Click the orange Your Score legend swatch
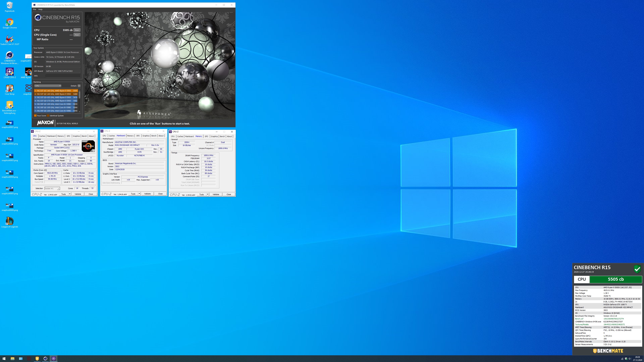Screen dimensions: 644x362 (35, 116)
